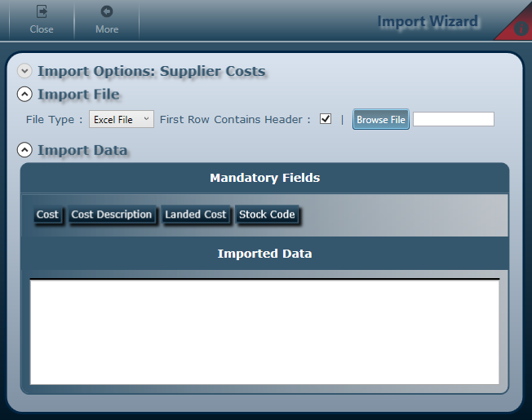Viewport: 532px width, 420px height.
Task: Pick the Stock Code field button
Action: [266, 214]
